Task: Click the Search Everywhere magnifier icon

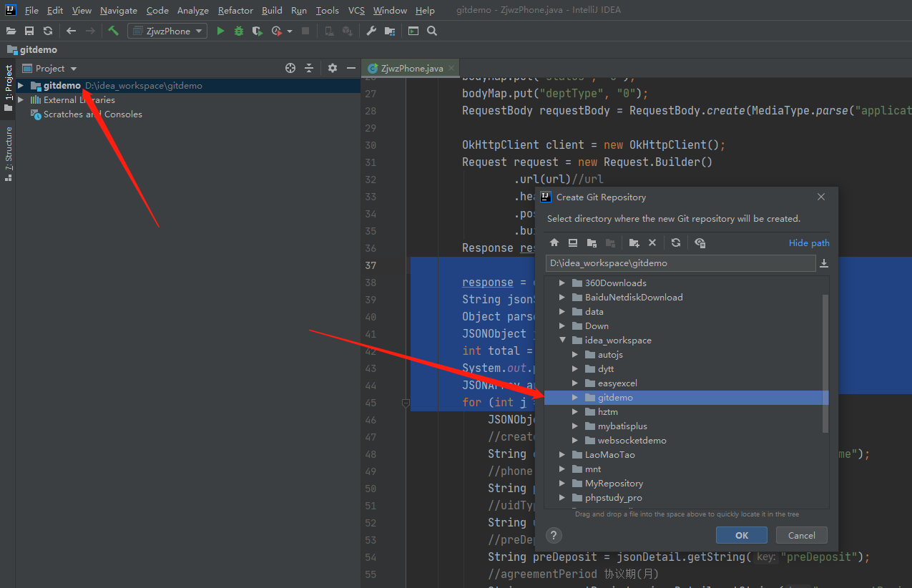Action: click(432, 31)
